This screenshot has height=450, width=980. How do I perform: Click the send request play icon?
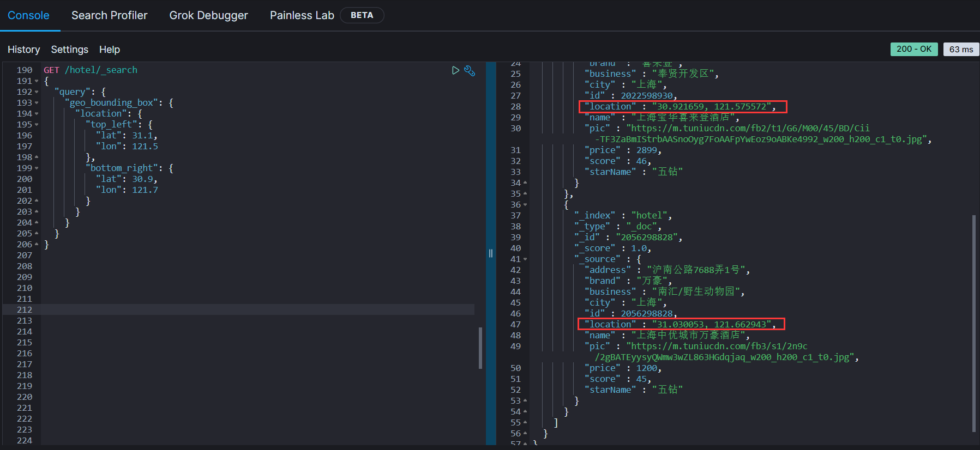click(455, 70)
